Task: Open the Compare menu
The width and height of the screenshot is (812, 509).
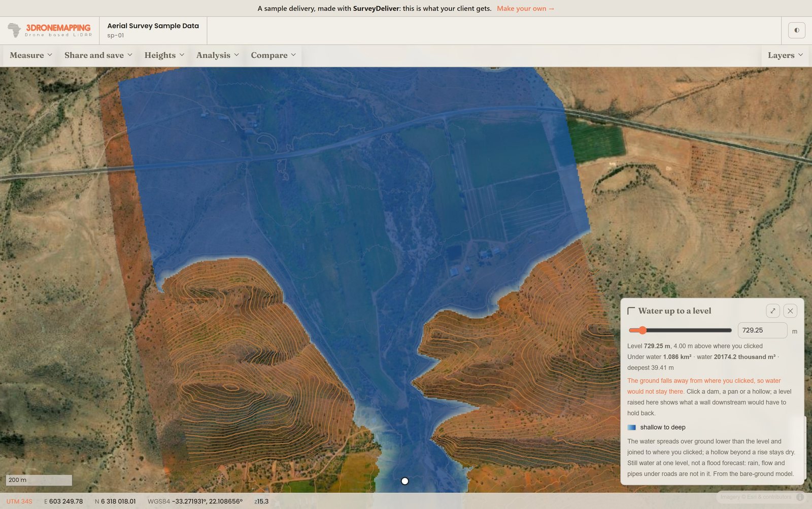Action: (274, 55)
